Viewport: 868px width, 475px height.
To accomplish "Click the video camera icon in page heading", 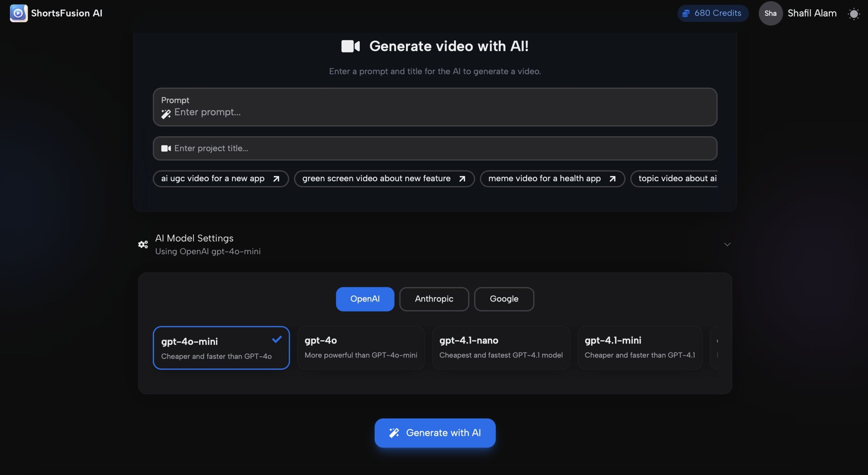I will pyautogui.click(x=350, y=46).
